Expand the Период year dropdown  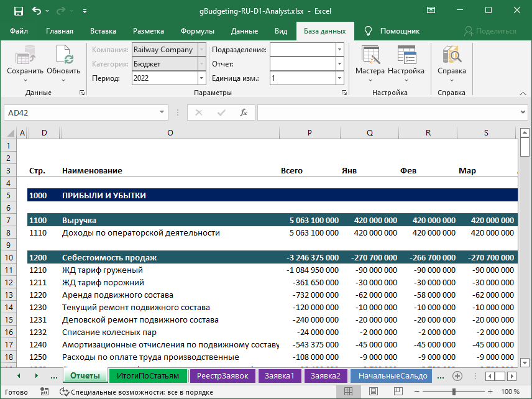coord(201,78)
